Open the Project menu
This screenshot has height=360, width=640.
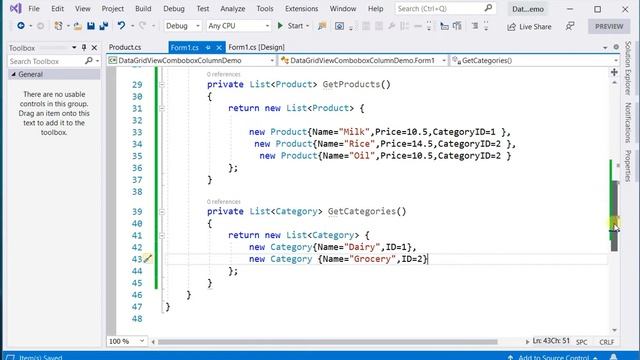113,9
